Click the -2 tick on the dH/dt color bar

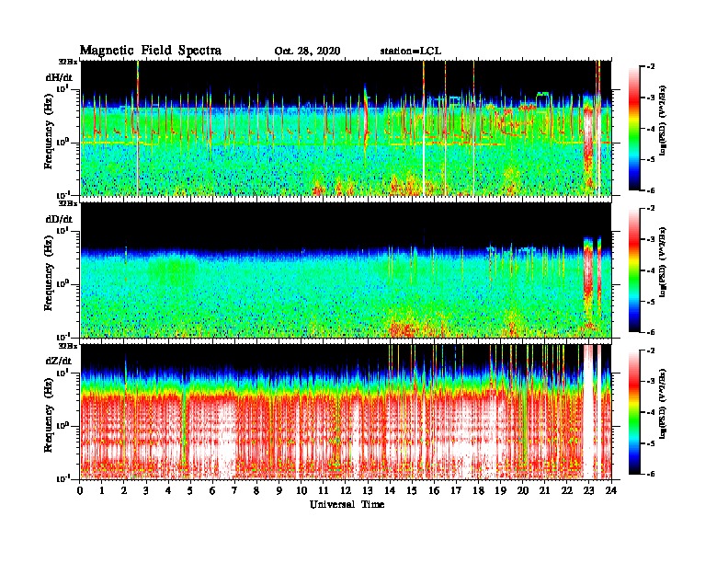651,67
